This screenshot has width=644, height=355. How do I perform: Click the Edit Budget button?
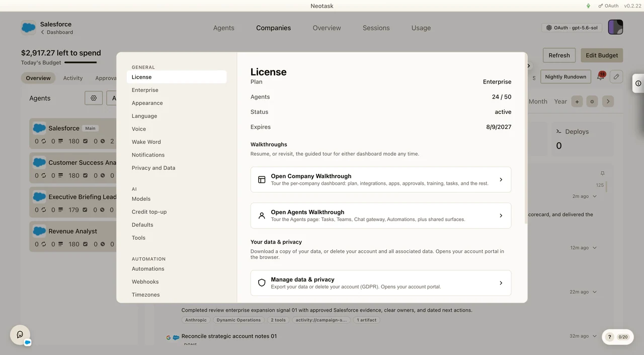point(602,55)
